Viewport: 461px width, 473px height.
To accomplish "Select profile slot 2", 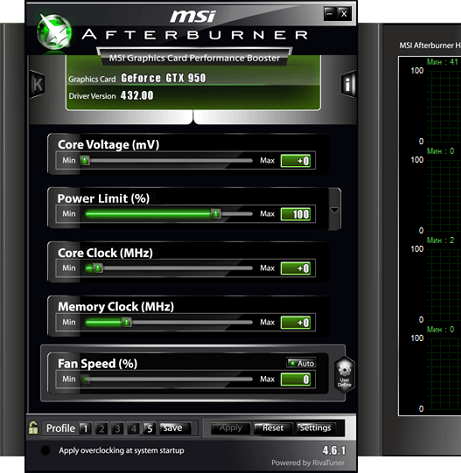I will 101,428.
